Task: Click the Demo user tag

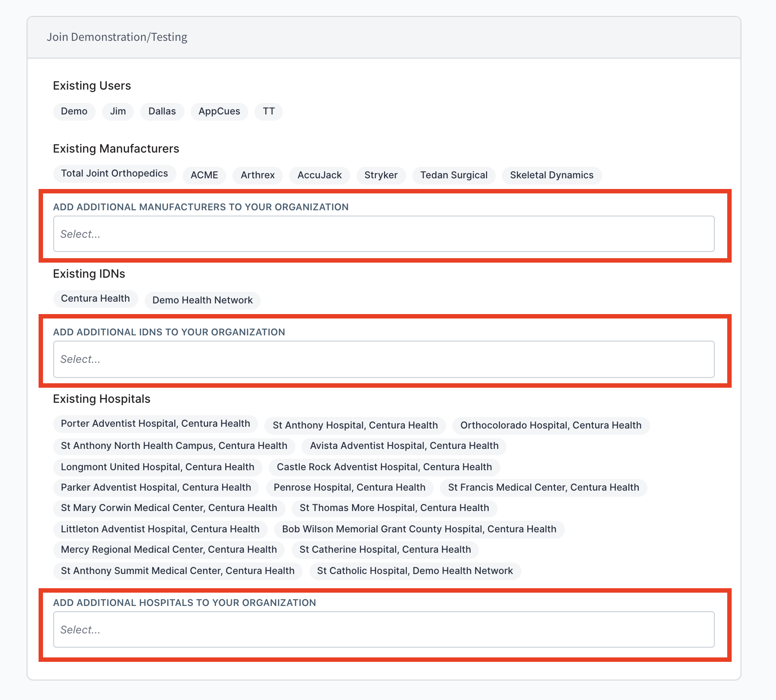Action: (74, 111)
